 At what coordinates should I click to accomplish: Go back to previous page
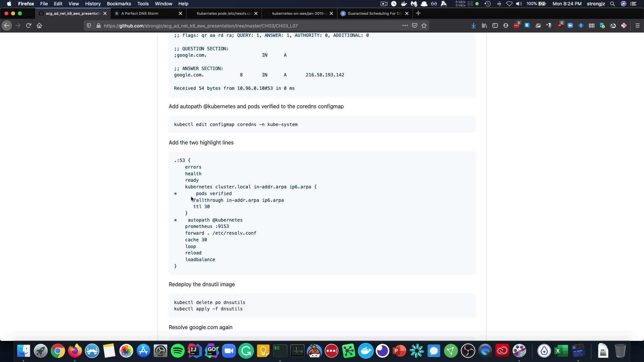(x=7, y=25)
